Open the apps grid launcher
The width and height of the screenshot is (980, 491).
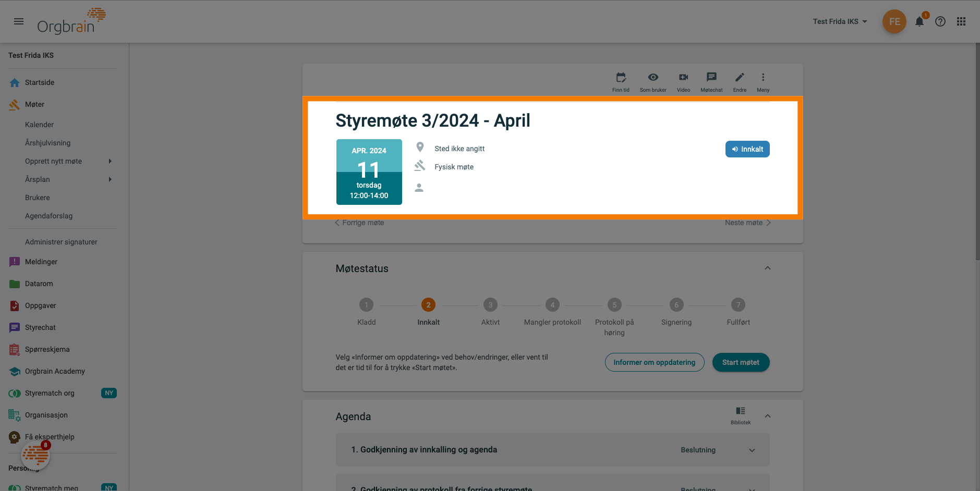tap(961, 21)
